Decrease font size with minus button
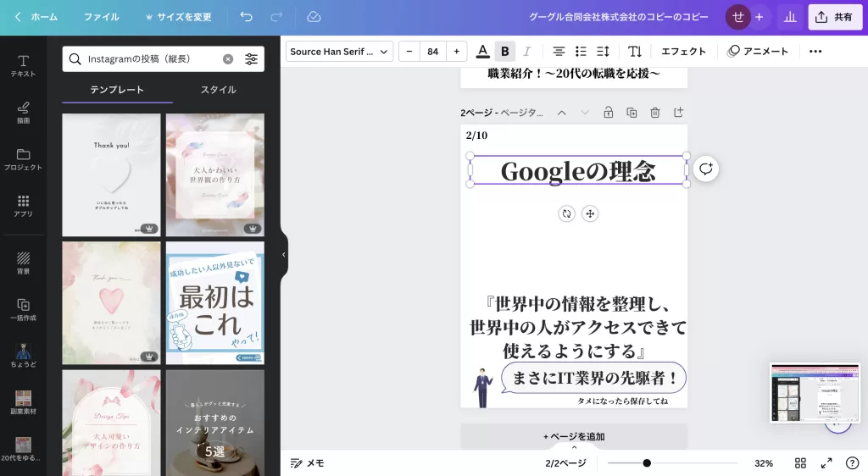Viewport: 868px width, 476px height. pos(409,52)
